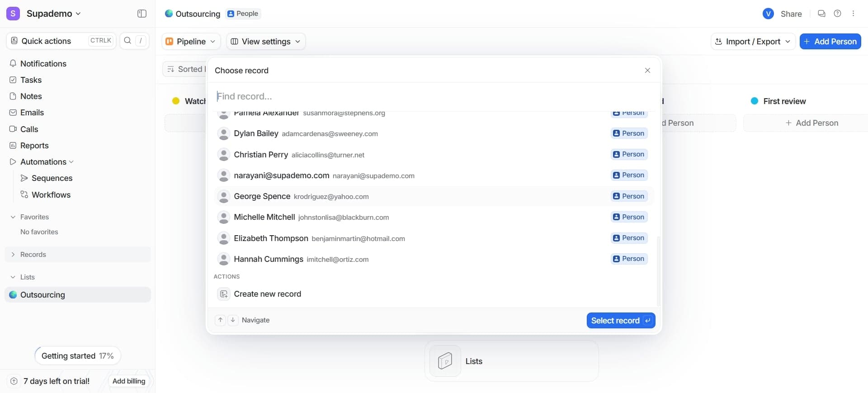Viewport: 868px width, 393px height.
Task: Click the Lists box icon
Action: [x=445, y=361]
